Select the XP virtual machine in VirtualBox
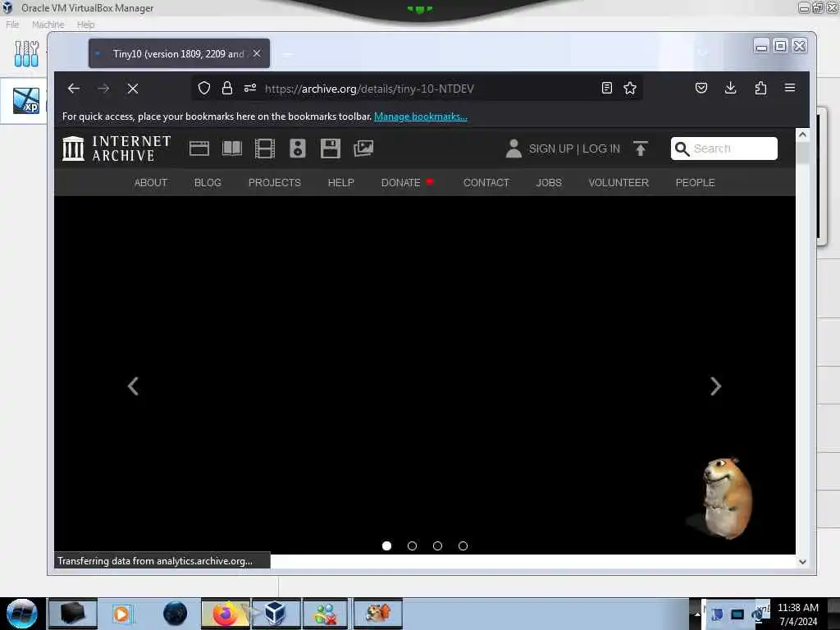Viewport: 840px width, 630px height. click(26, 101)
